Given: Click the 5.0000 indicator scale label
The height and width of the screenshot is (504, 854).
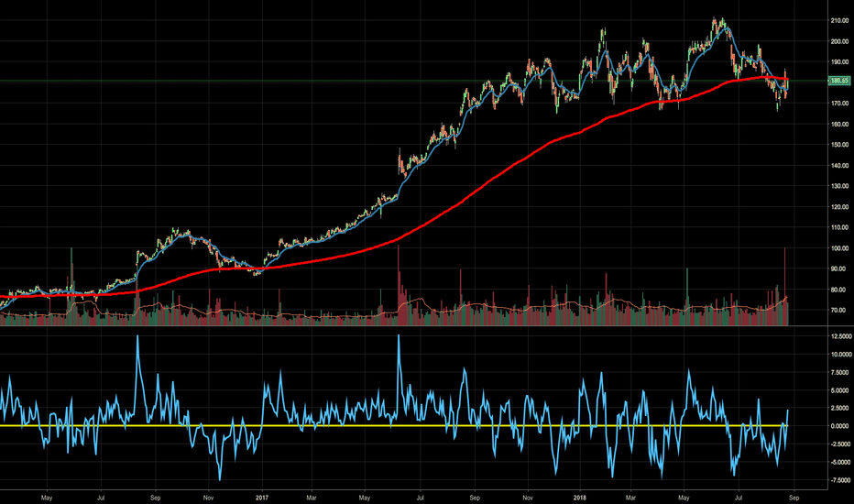Looking at the screenshot, I should [840, 390].
